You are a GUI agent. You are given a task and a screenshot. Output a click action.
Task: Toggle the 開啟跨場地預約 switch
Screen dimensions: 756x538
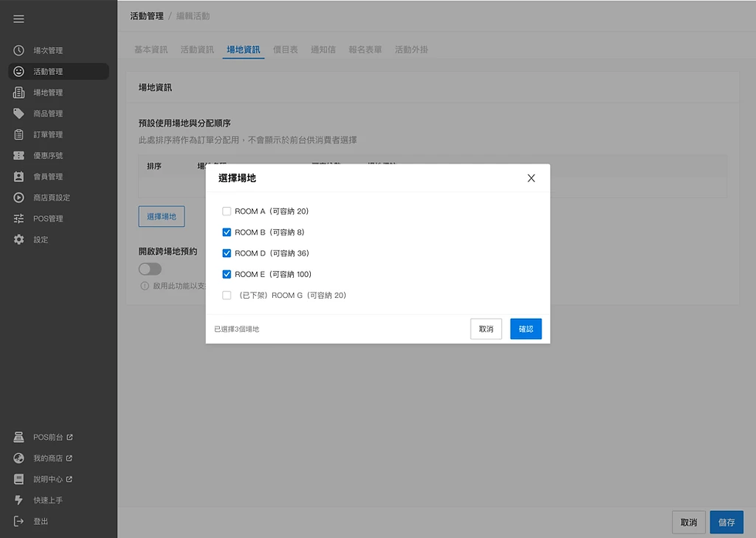pyautogui.click(x=150, y=269)
